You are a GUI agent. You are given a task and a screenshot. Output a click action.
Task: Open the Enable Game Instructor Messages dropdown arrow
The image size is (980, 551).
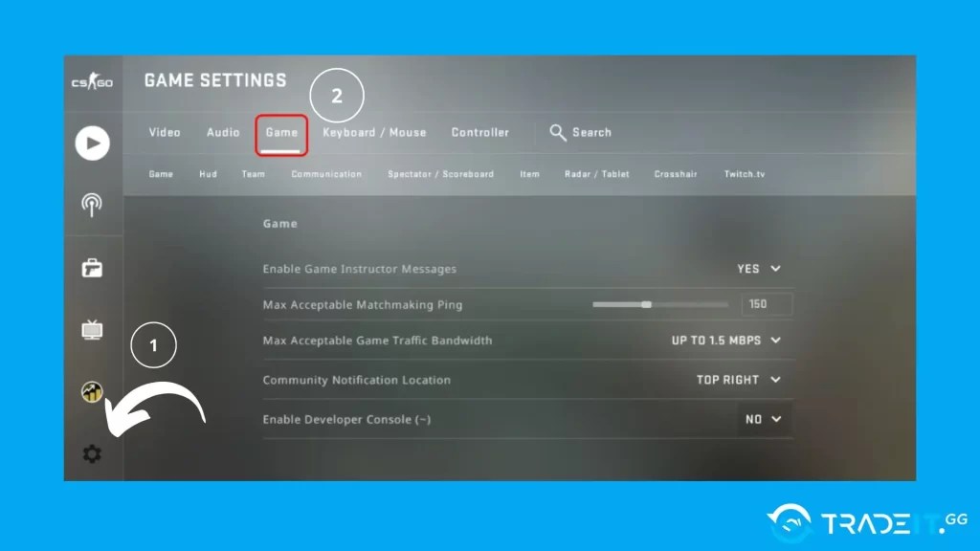point(777,269)
